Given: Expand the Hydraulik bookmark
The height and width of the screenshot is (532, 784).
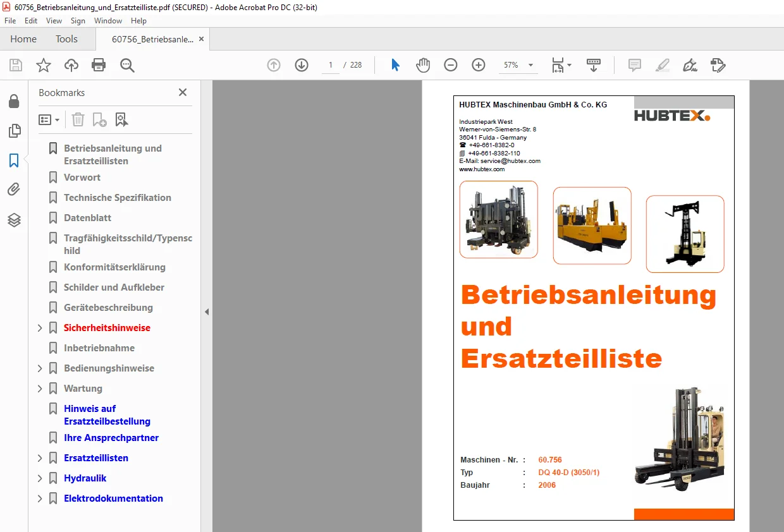Looking at the screenshot, I should (40, 478).
